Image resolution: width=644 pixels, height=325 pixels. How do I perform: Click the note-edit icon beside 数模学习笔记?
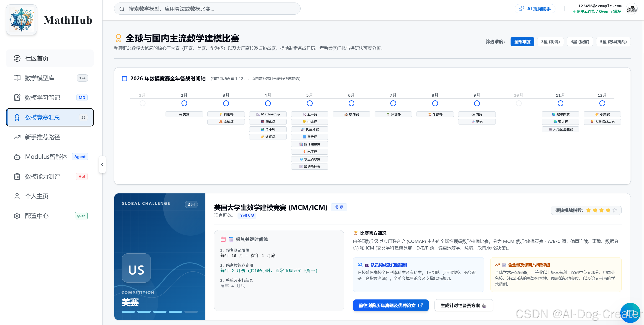click(17, 97)
